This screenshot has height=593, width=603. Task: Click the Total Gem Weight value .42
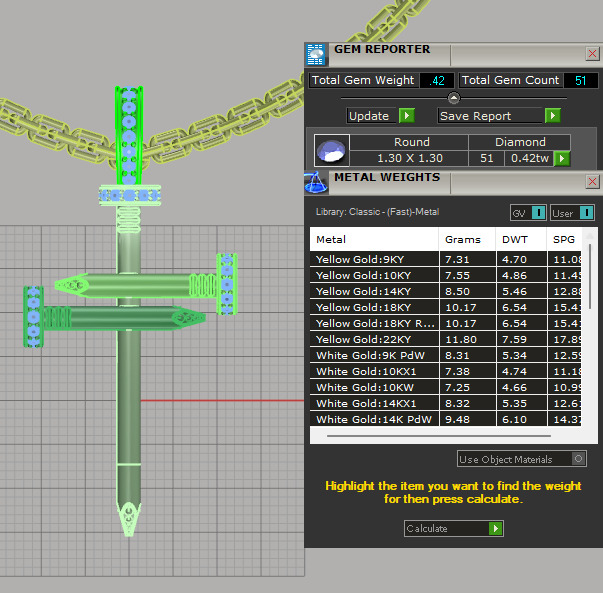pos(437,81)
